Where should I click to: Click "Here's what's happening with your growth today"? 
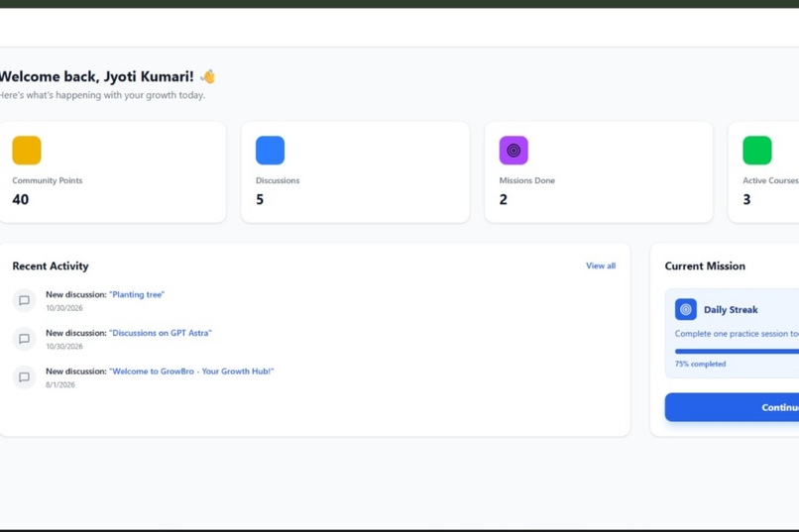102,95
